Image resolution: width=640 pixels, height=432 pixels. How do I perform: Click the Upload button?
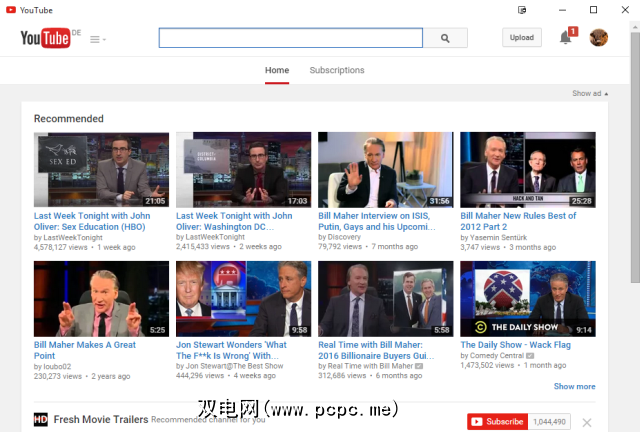(522, 38)
